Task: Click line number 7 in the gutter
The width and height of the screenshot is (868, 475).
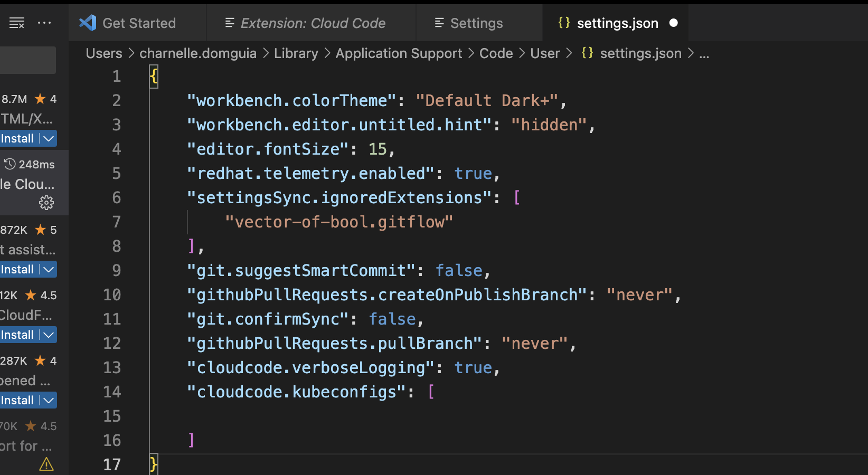Action: tap(117, 222)
